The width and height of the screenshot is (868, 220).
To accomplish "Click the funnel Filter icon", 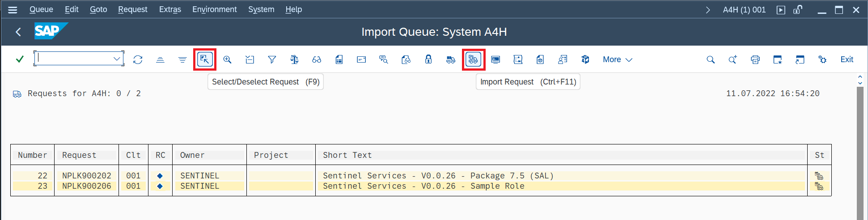I will (272, 59).
